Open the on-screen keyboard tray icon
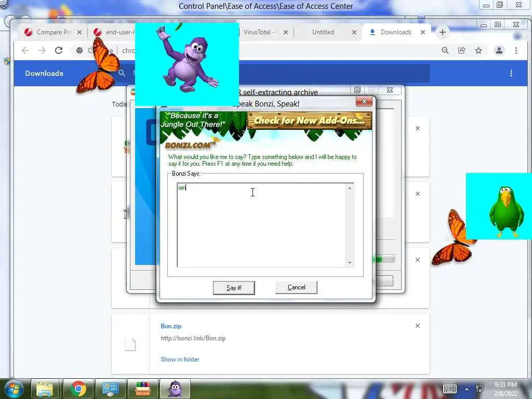532x399 pixels. [450, 389]
